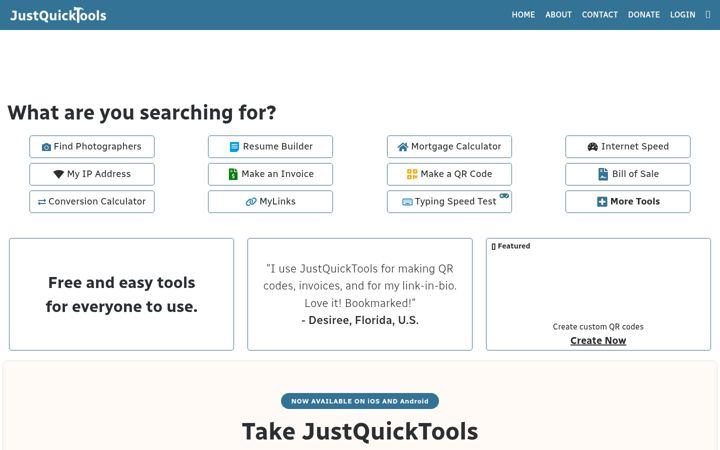This screenshot has height=450, width=720.
Task: Click the Desiree testimonial quote card
Action: [360, 294]
